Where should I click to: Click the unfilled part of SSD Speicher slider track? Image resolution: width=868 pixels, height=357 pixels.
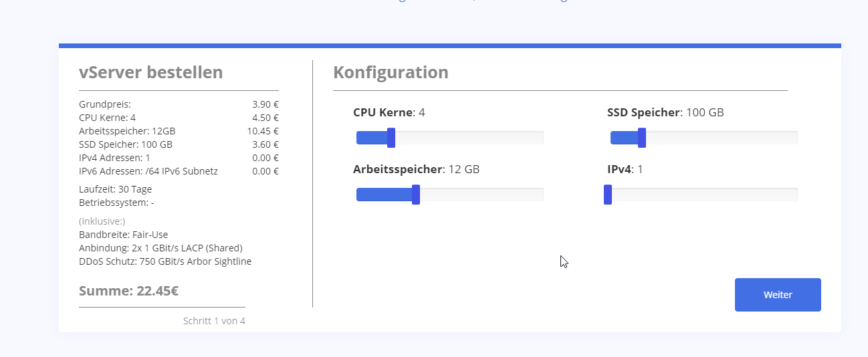(721, 138)
